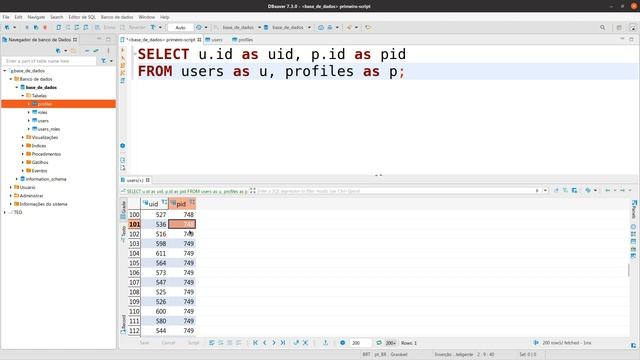This screenshot has height=360, width=640.
Task: Click the fetch size settings gear icon
Action: [x=342, y=343]
